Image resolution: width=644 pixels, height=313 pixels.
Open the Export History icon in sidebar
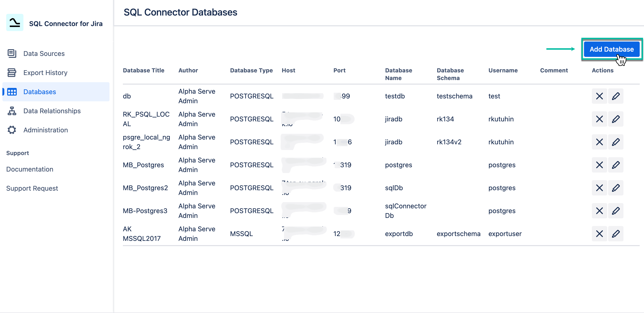pos(11,72)
